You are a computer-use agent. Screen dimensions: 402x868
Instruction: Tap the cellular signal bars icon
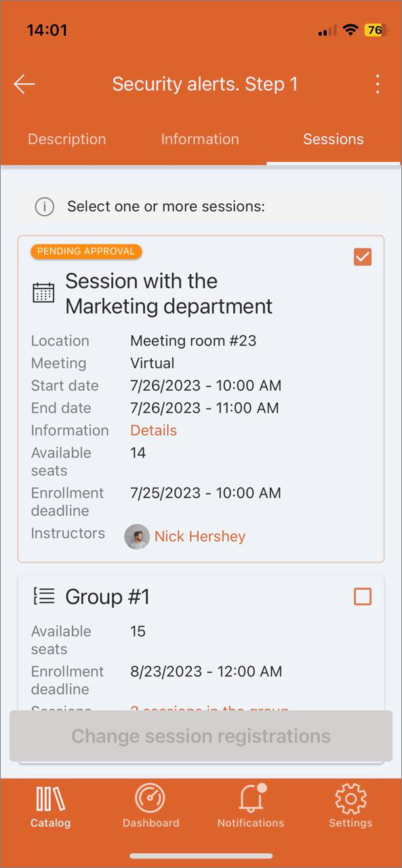tap(327, 31)
